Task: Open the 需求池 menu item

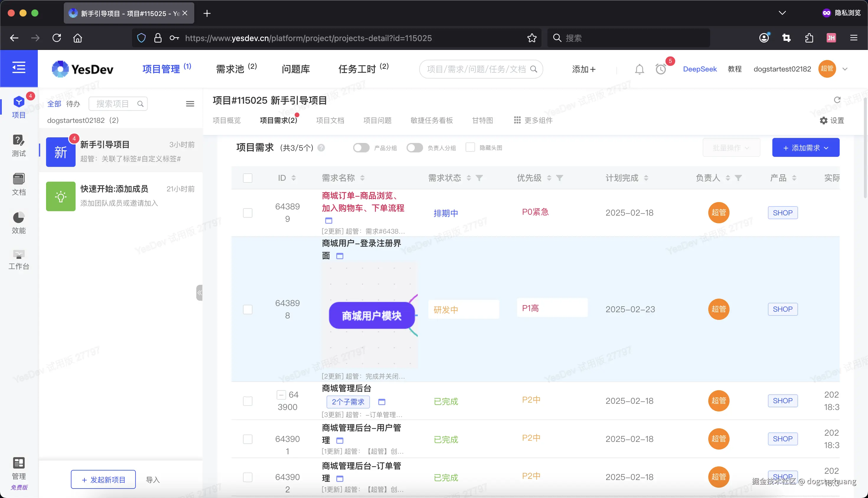Action: click(x=230, y=69)
